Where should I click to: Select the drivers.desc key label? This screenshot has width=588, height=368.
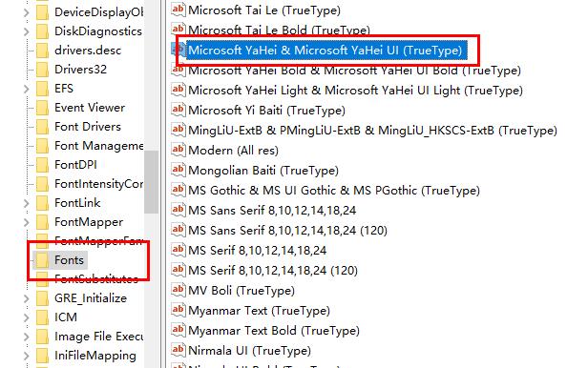point(88,51)
